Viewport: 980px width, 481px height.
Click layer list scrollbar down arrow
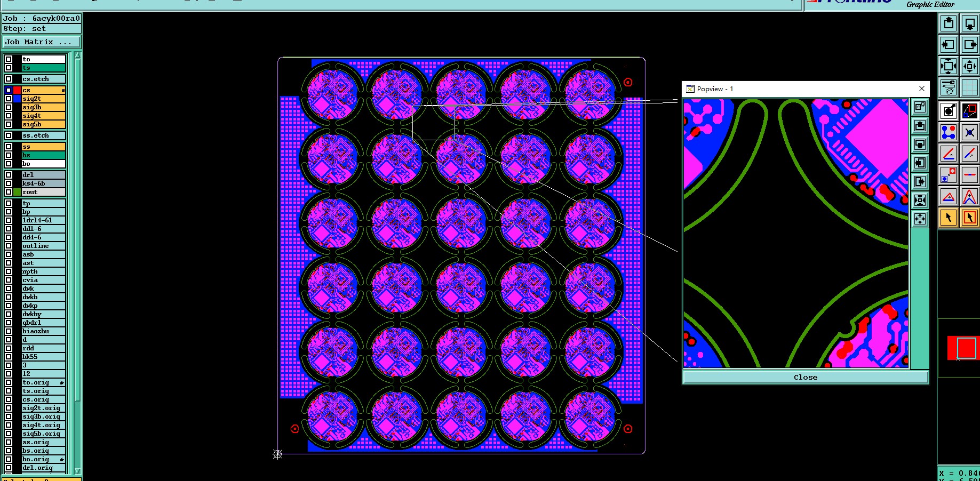click(x=77, y=471)
